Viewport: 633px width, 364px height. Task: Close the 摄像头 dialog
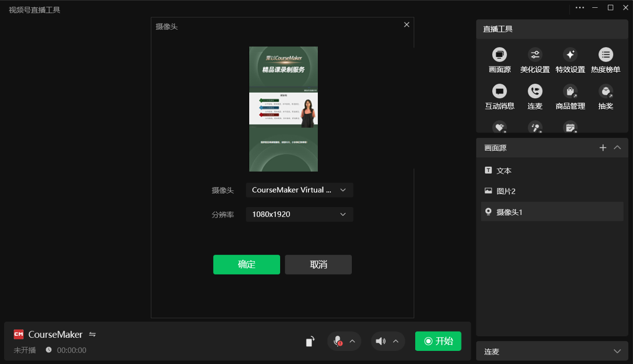407,25
